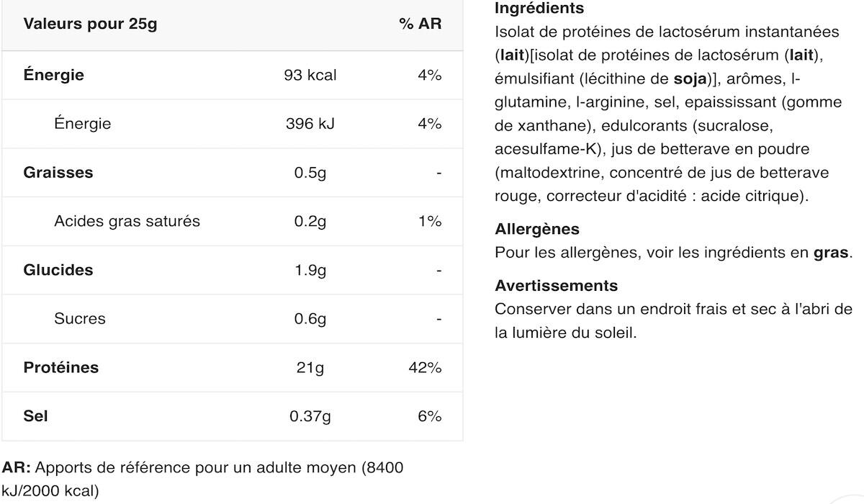Click the bold word "soja" in ingredients
864x504 pixels.
(x=690, y=78)
